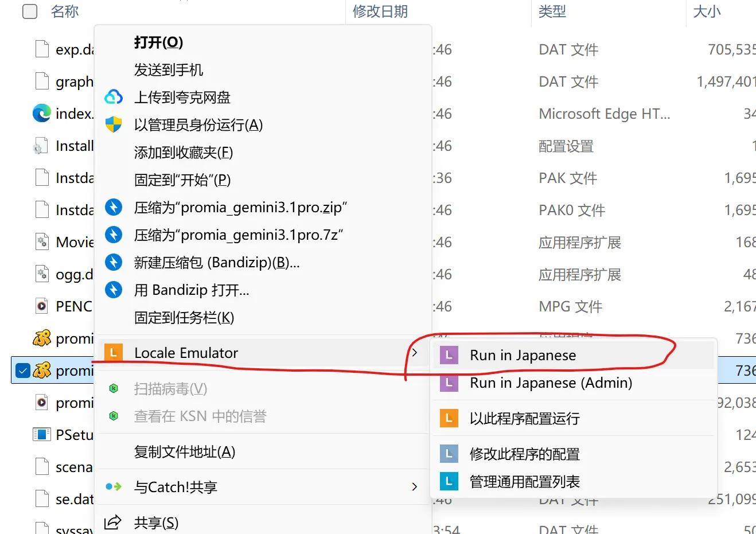Uncheck the selected promi file's checkbox

point(23,371)
